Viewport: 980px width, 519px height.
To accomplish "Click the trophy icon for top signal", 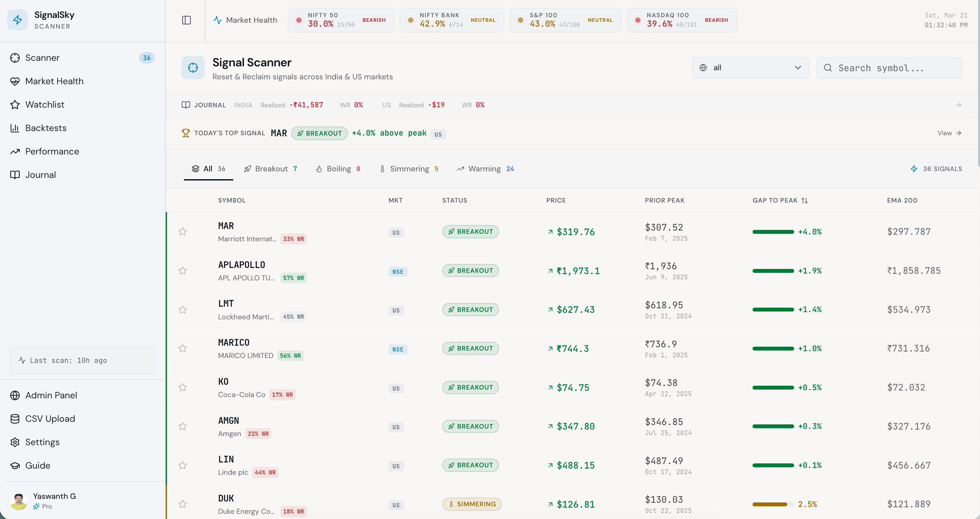I will (x=186, y=133).
